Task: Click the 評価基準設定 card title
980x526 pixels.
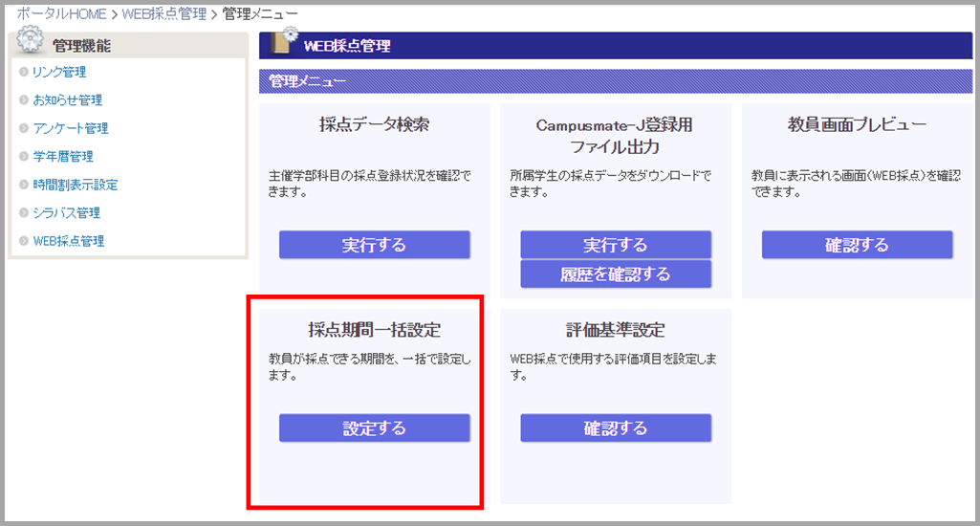Action: (616, 330)
